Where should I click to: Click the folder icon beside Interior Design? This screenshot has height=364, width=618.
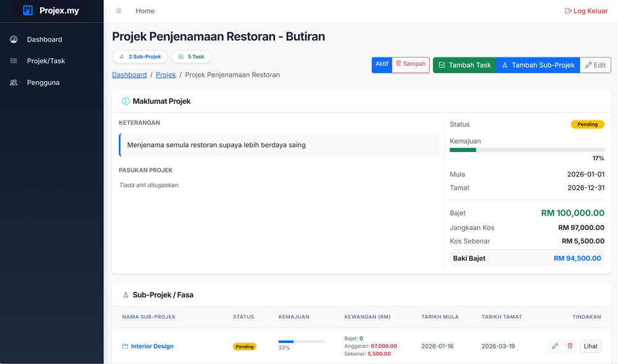point(125,347)
